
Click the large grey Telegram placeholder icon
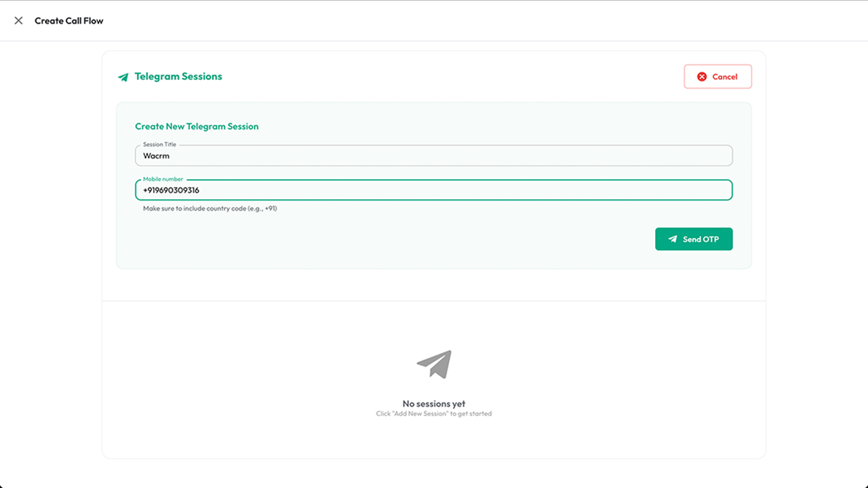coord(434,364)
